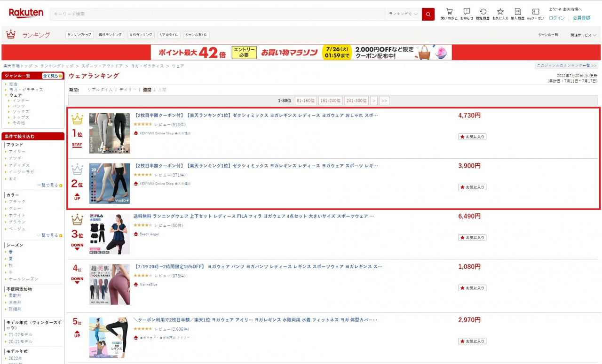602x364 pixels.
Task: Go to ranks 81-160位
Action: [x=306, y=101]
